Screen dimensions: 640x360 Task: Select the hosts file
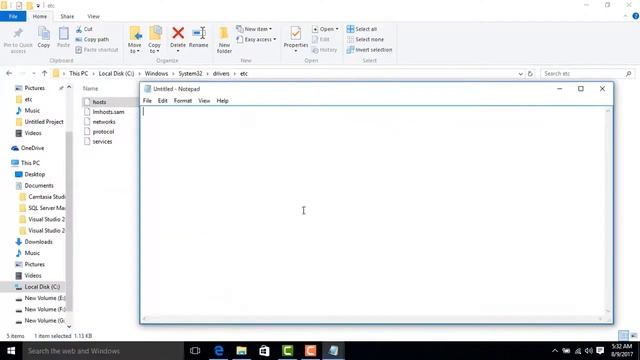[99, 102]
